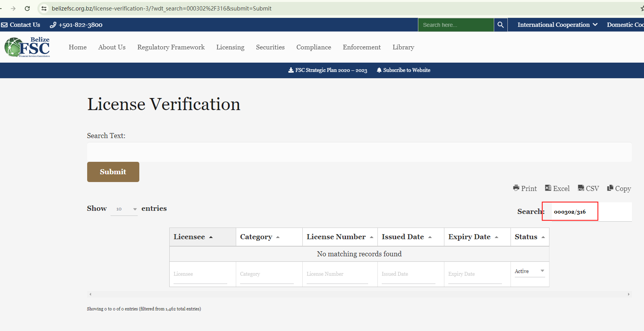Open FSC Strategic Plan 2020 – 2023 link
This screenshot has width=644, height=331.
pyautogui.click(x=328, y=70)
